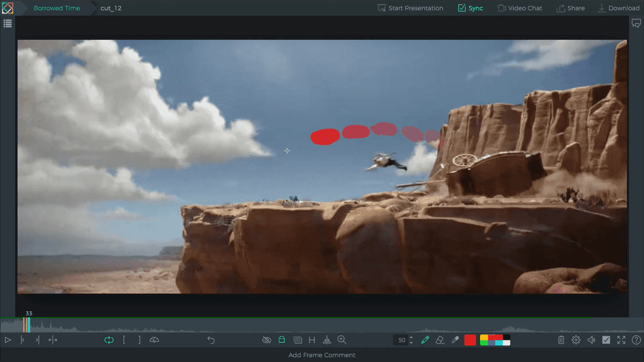Decrease brush size with down arrow
Image resolution: width=644 pixels, height=362 pixels.
(411, 343)
